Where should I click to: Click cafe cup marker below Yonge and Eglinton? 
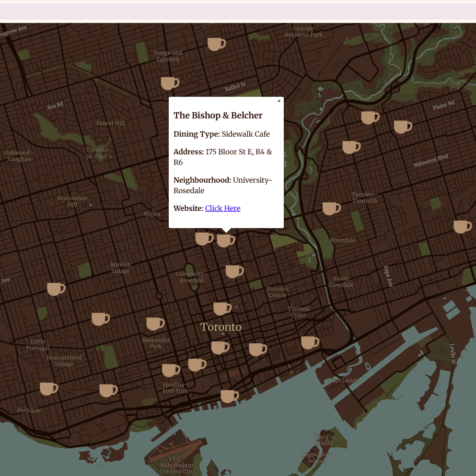[169, 83]
